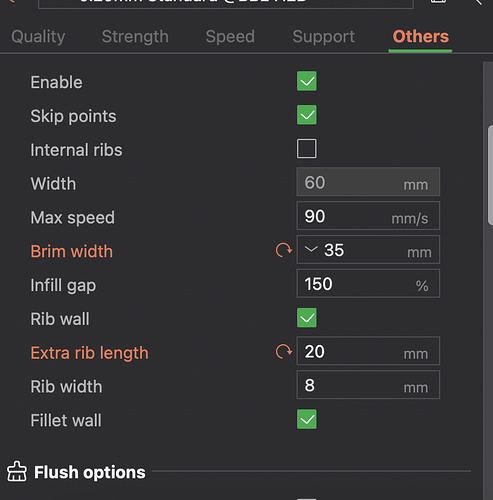This screenshot has width=493, height=500.
Task: Click the vertical scrollbar on right edge
Action: point(490,175)
